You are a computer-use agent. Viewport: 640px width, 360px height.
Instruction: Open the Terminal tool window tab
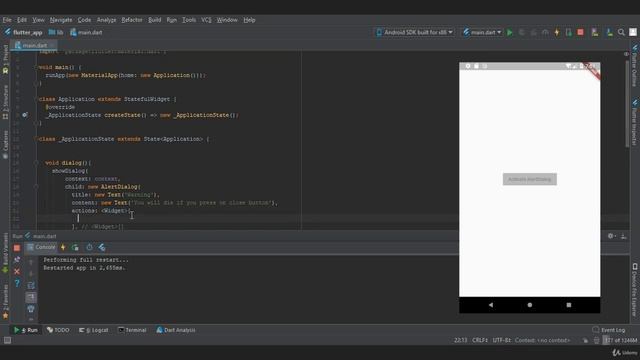pyautogui.click(x=132, y=330)
